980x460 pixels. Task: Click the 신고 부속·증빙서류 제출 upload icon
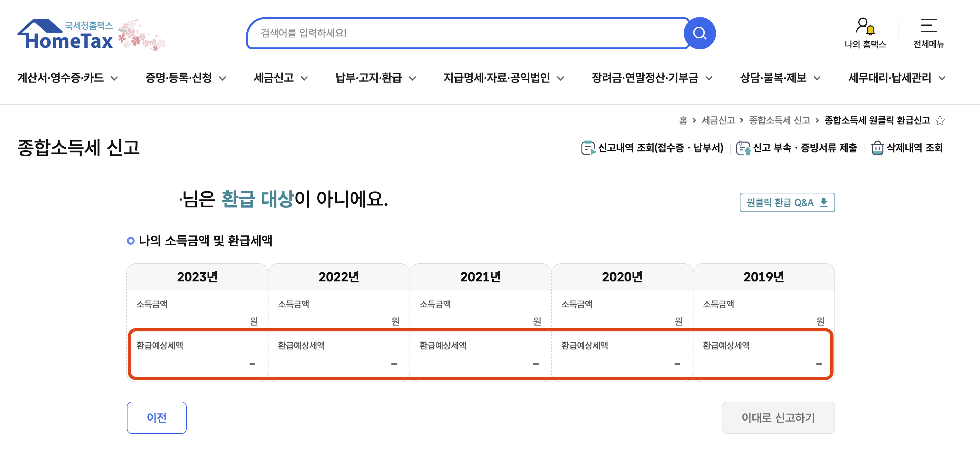click(743, 148)
